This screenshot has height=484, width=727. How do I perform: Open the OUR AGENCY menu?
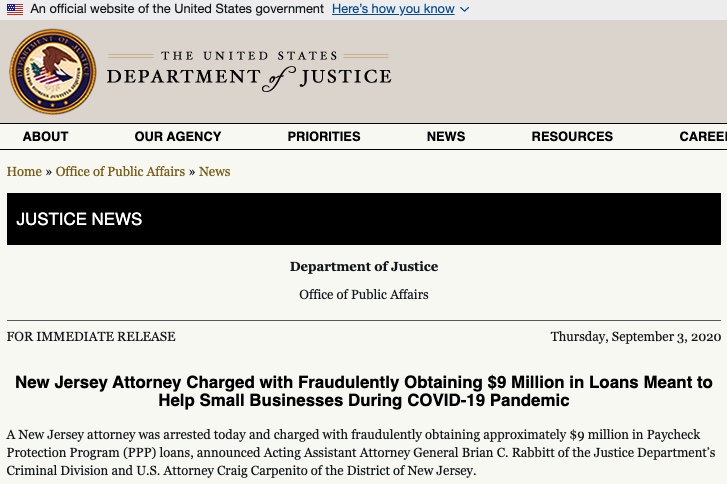click(178, 136)
